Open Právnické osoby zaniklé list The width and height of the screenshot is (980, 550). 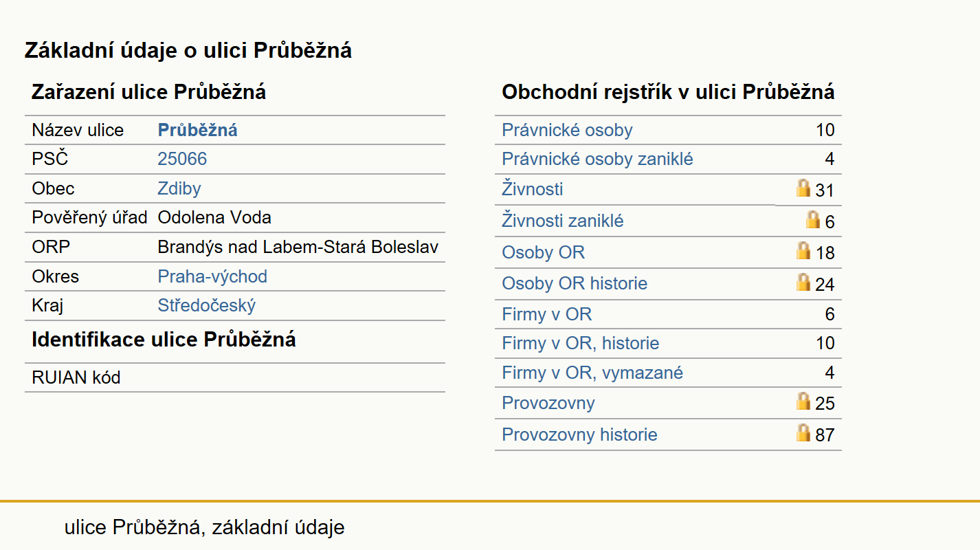(x=597, y=159)
